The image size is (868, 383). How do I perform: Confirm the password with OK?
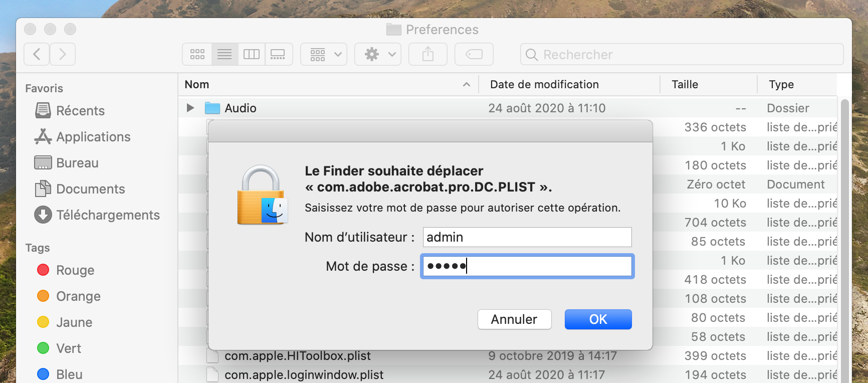[598, 319]
